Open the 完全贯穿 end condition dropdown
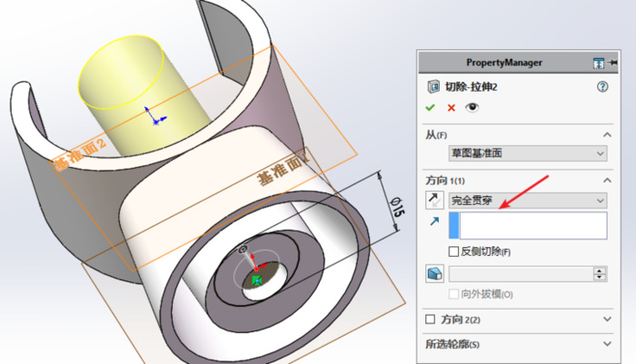 click(528, 201)
